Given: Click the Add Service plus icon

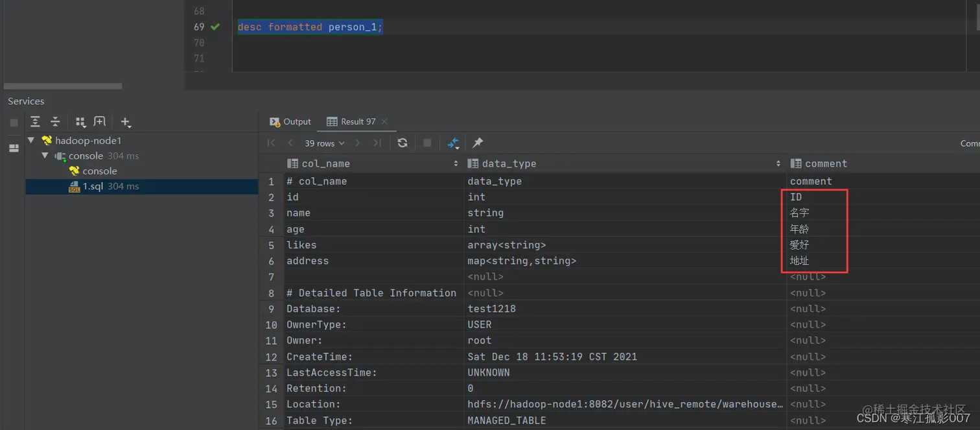Looking at the screenshot, I should [126, 122].
